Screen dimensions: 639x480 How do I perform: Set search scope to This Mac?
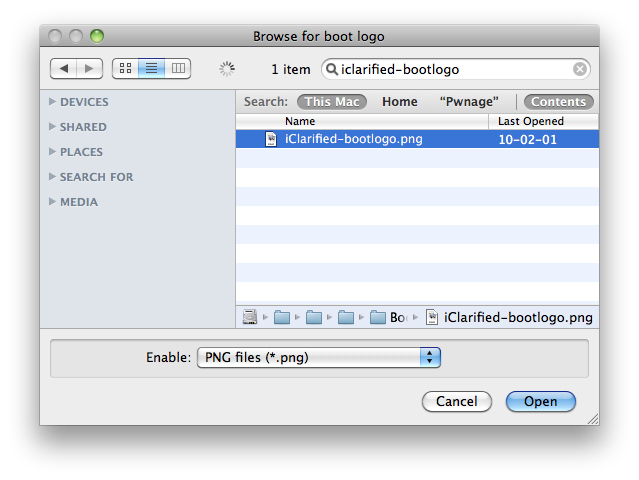point(332,101)
